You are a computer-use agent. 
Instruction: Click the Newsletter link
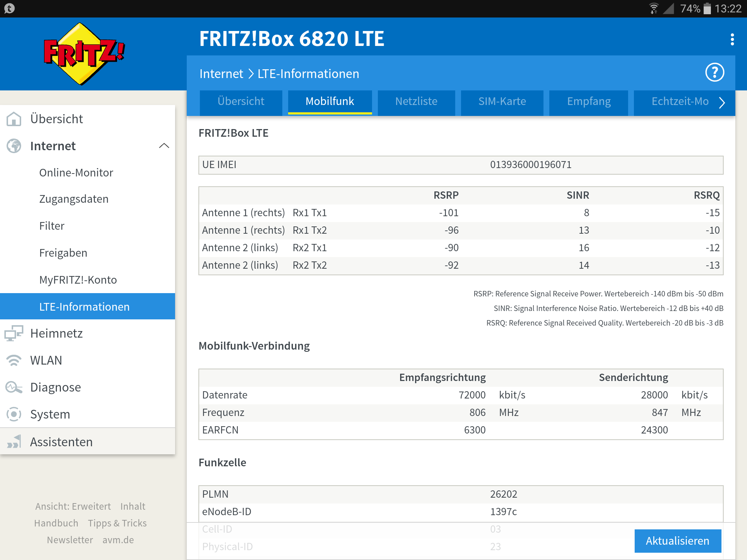tap(70, 540)
